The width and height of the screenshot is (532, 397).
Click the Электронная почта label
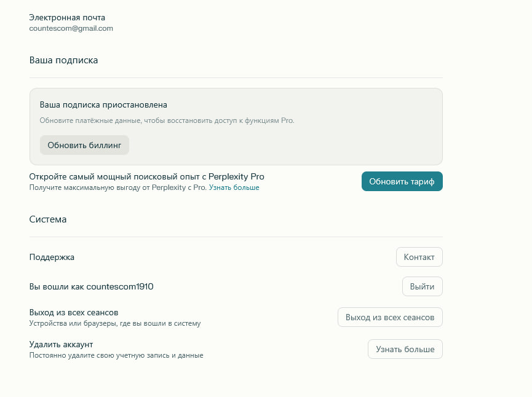click(x=67, y=17)
